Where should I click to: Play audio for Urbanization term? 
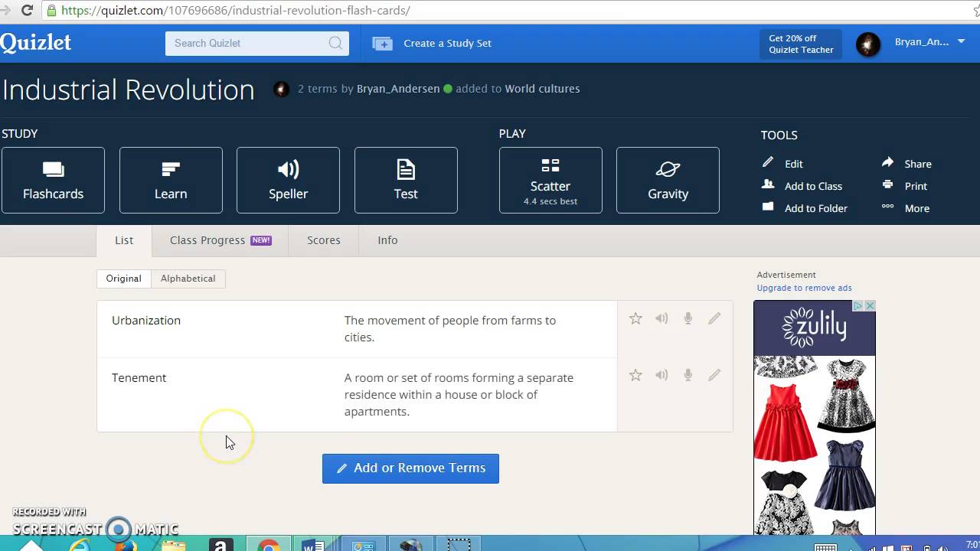[x=661, y=318]
